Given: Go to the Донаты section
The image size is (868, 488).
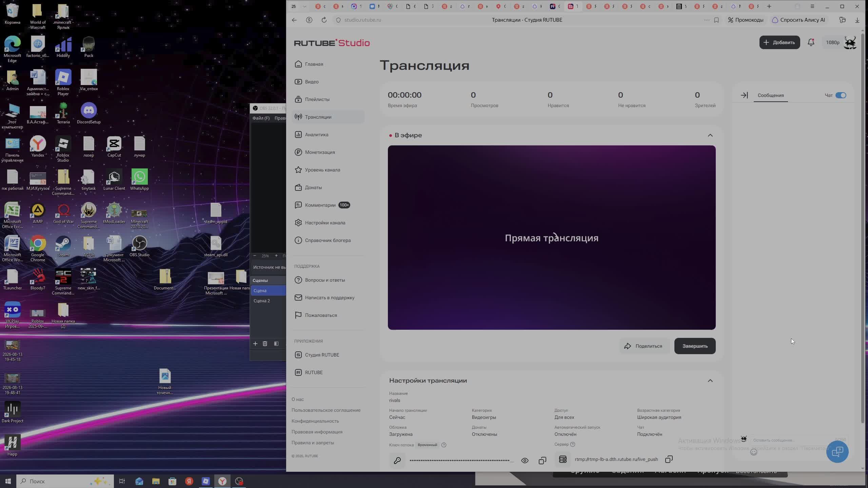Looking at the screenshot, I should pos(313,187).
